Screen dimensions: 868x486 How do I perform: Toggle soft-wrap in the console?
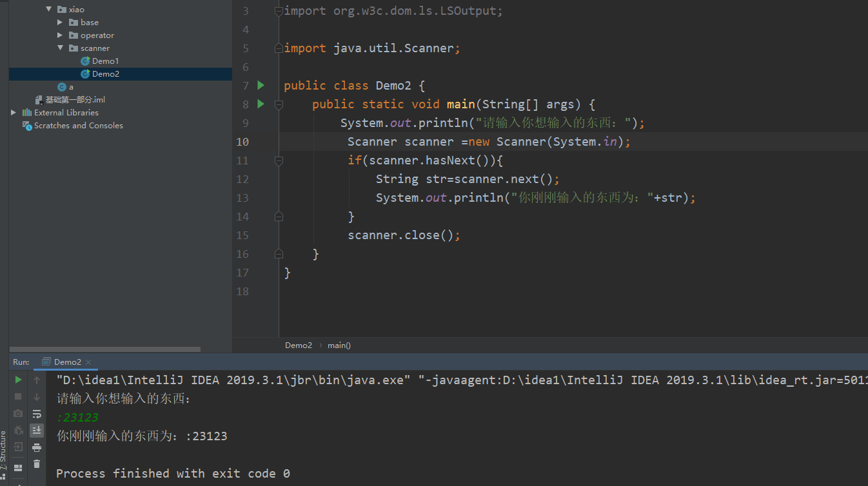37,414
